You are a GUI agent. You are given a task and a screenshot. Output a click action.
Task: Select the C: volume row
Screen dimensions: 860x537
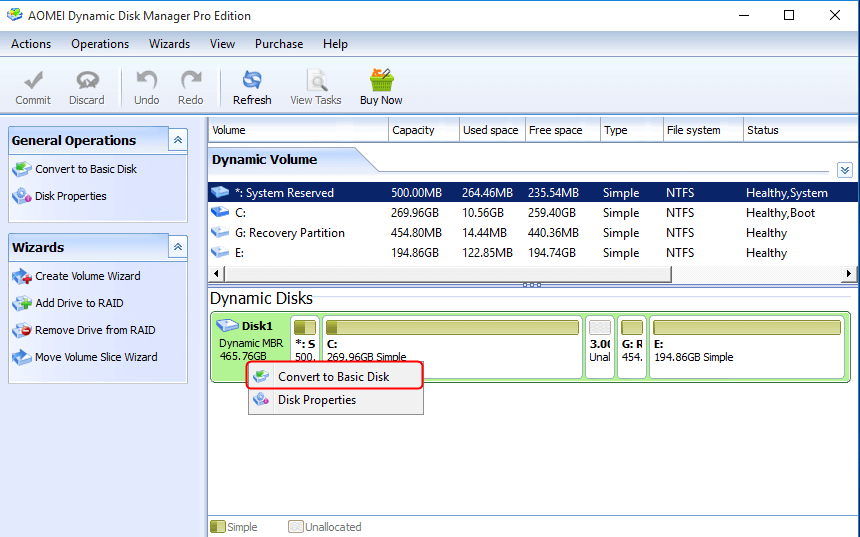point(533,213)
